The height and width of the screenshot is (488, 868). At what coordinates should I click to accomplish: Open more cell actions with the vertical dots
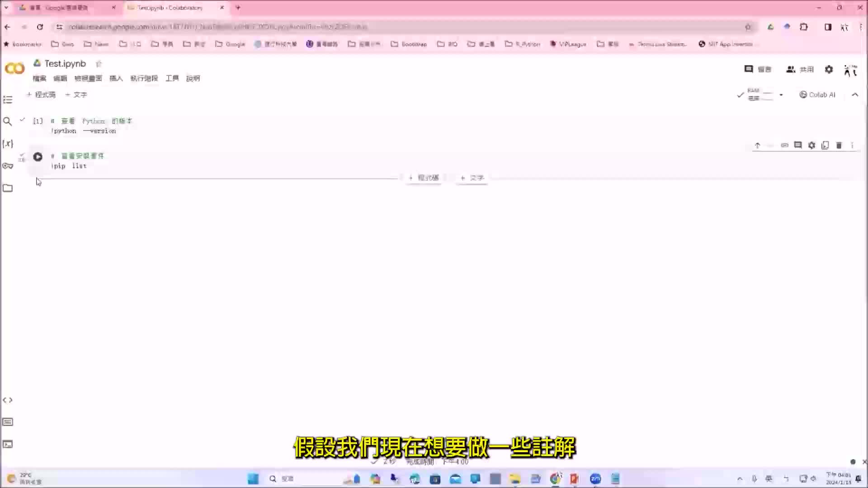[x=853, y=145]
